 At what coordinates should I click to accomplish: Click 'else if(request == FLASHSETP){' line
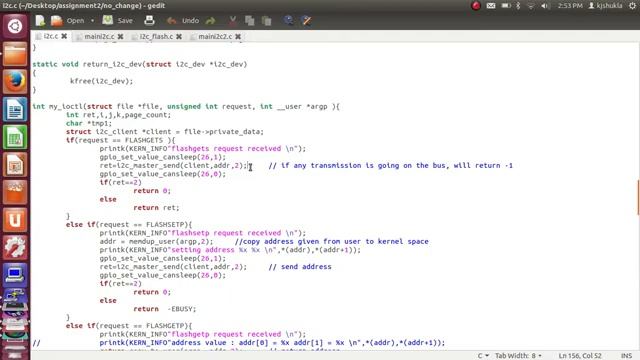point(129,224)
